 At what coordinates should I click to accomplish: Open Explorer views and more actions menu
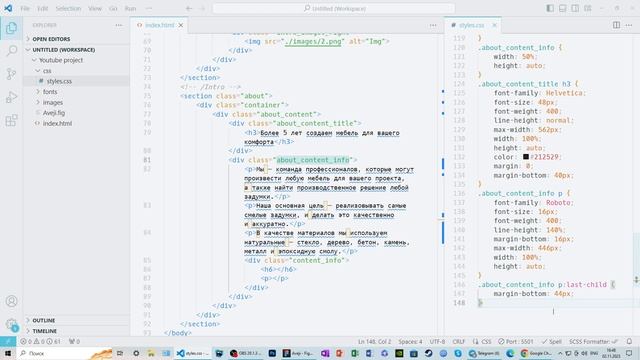[119, 25]
